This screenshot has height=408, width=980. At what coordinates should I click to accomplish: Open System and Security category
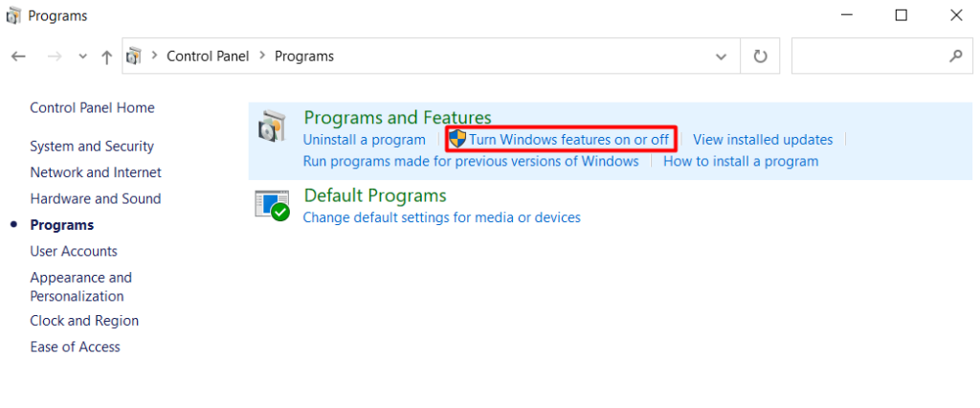click(92, 147)
